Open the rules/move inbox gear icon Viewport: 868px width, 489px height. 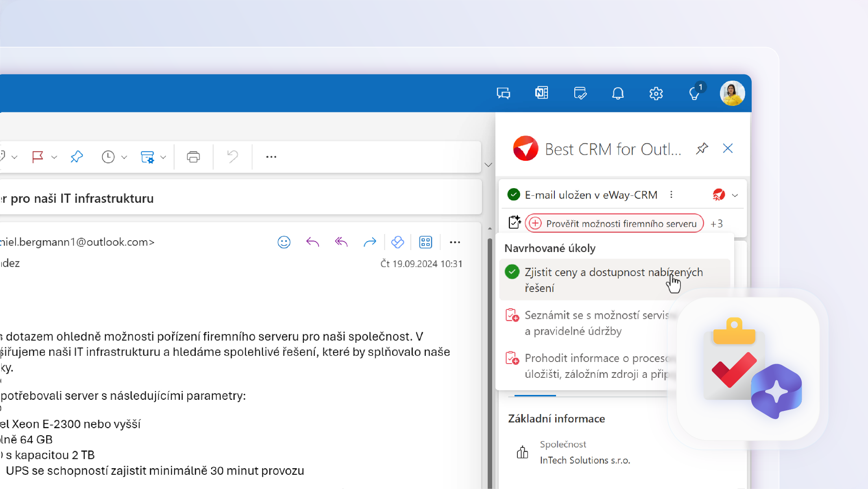pos(147,157)
